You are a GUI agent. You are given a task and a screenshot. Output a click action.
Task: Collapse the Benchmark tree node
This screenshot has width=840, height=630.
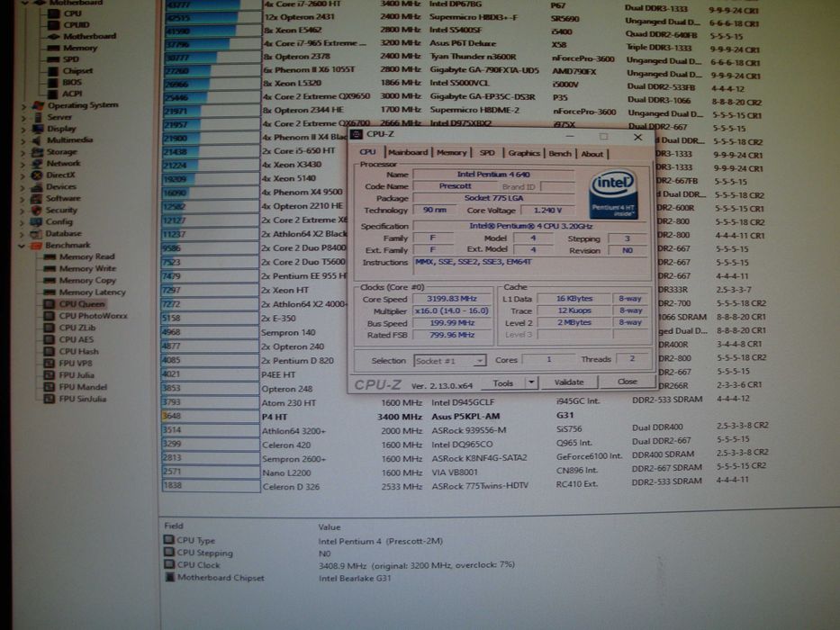[x=22, y=246]
